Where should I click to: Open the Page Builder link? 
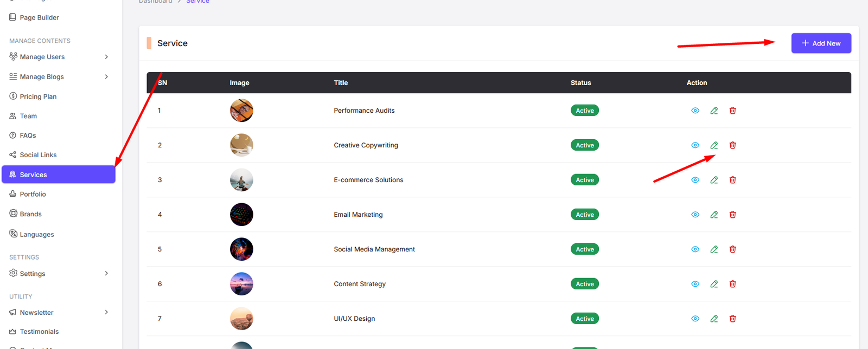39,17
